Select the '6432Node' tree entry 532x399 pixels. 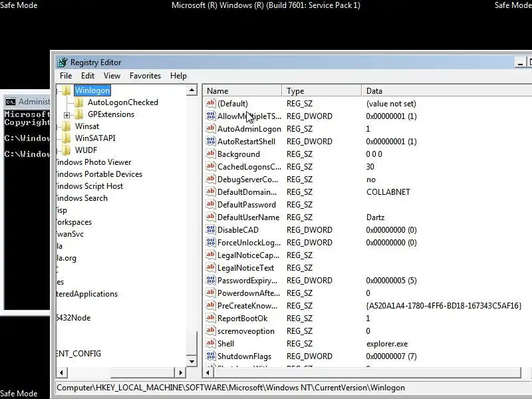pyautogui.click(x=74, y=318)
